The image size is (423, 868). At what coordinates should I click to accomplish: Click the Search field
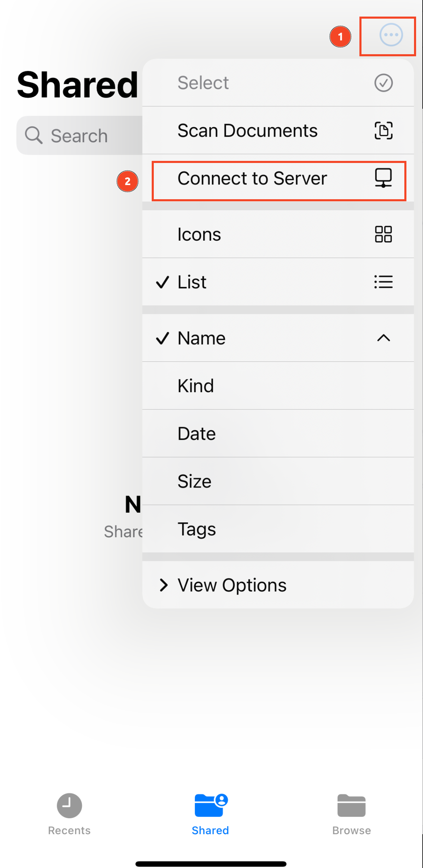click(80, 135)
